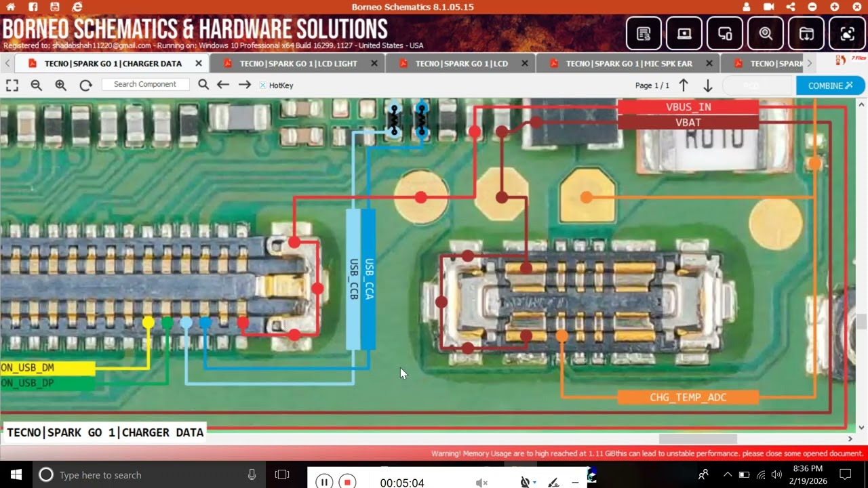Pause the screen recording
868x488 pixels.
325,482
